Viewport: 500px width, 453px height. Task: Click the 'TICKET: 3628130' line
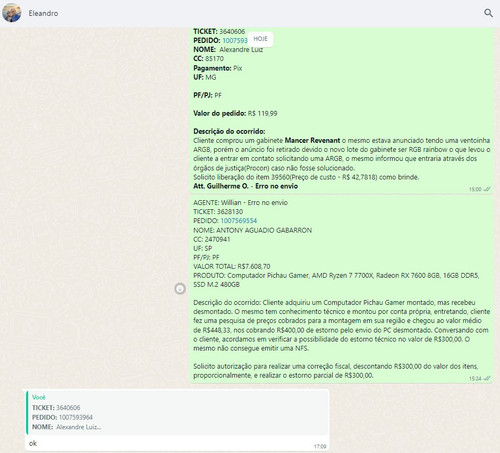(218, 212)
